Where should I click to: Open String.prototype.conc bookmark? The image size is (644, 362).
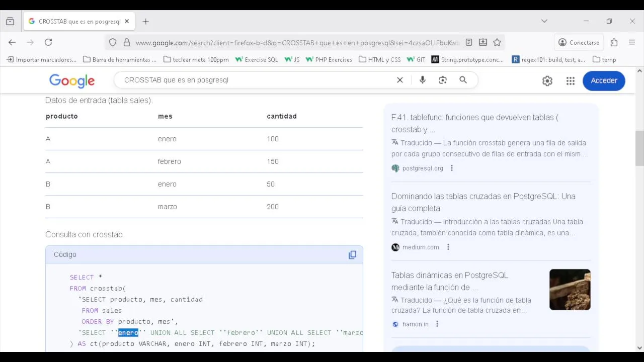467,59
